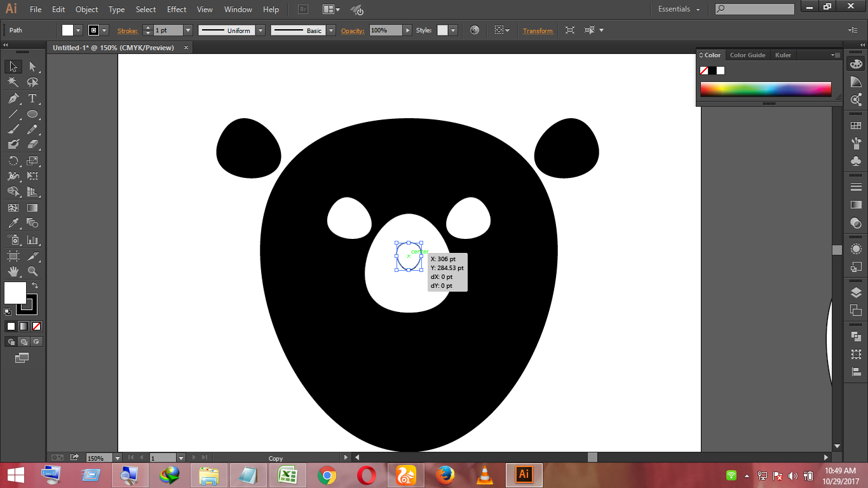This screenshot has height=488, width=868.
Task: Select the Pencil tool
Action: point(32,130)
